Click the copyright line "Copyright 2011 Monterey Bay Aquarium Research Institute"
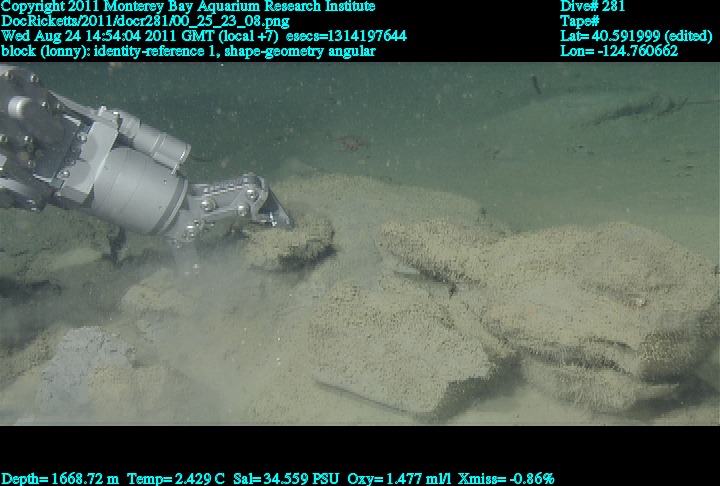 click(x=188, y=6)
